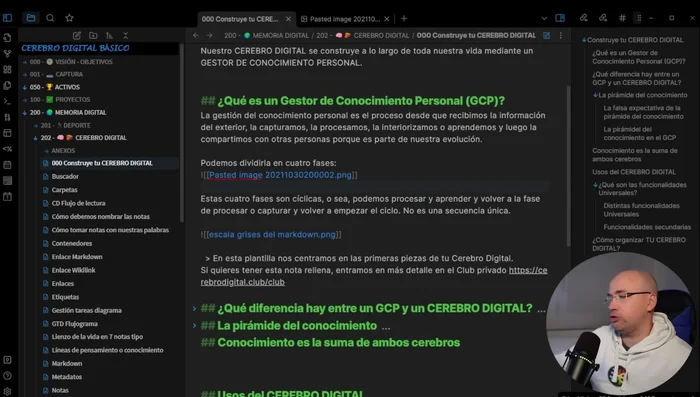Screen dimensions: 700x397
Task: Expand the '100 - PROYECTOS' folder
Action: (x=25, y=100)
